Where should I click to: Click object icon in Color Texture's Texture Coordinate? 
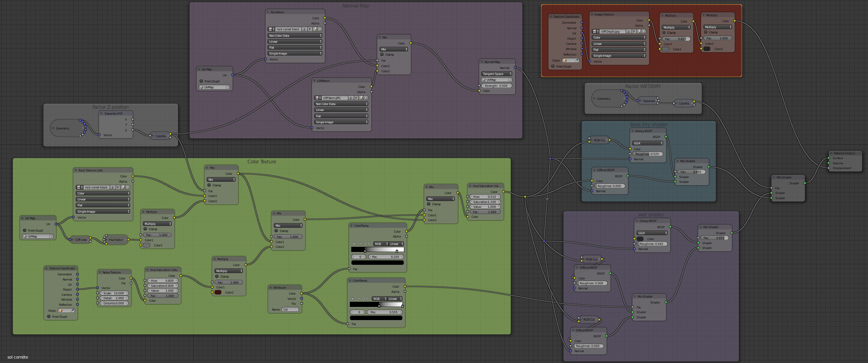[x=61, y=311]
